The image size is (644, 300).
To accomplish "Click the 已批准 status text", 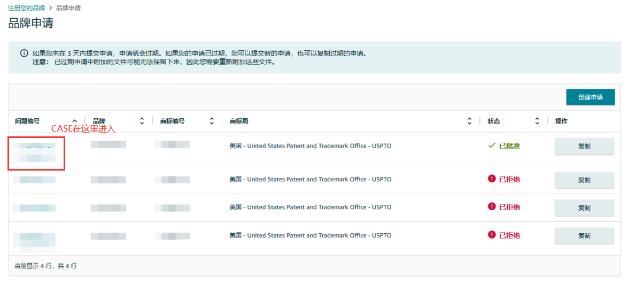I will [x=509, y=146].
